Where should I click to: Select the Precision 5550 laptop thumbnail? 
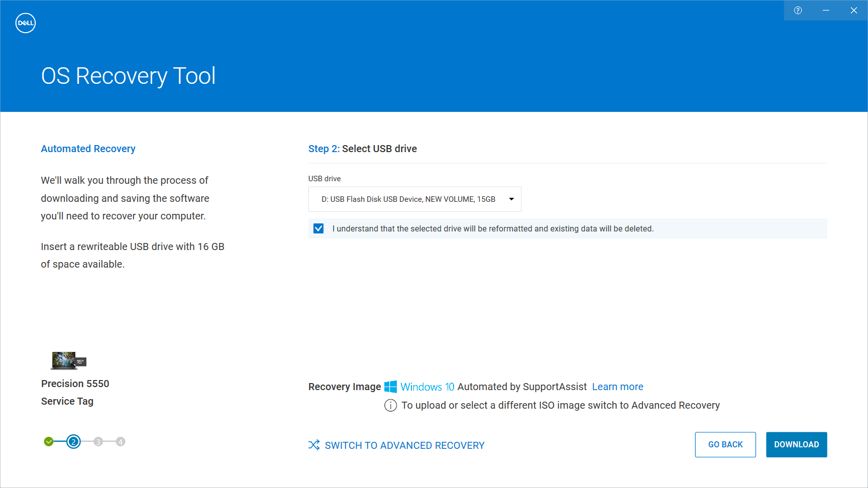(63, 360)
